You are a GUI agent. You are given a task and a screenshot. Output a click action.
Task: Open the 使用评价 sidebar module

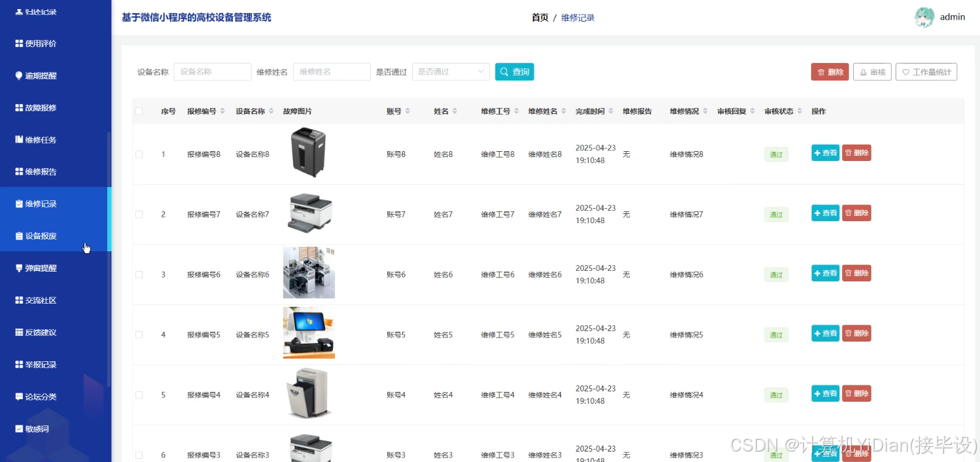point(39,43)
